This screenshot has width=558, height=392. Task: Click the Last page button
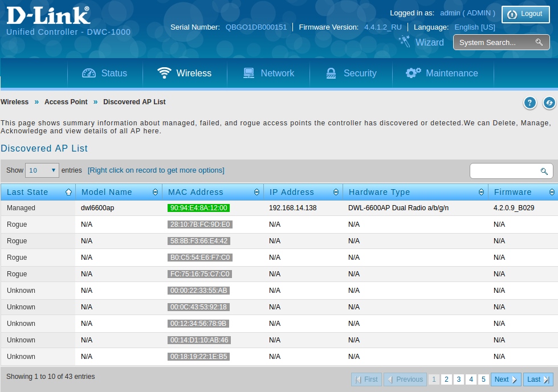[x=538, y=379]
